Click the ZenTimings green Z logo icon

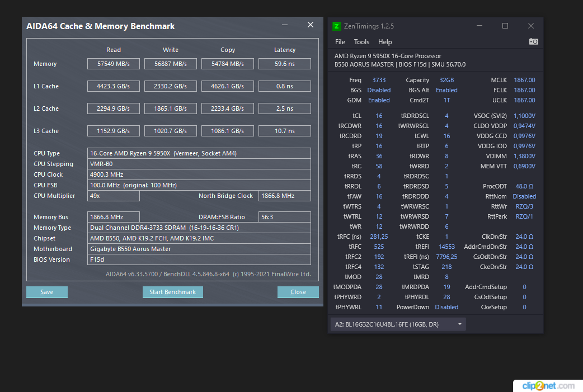(x=336, y=26)
